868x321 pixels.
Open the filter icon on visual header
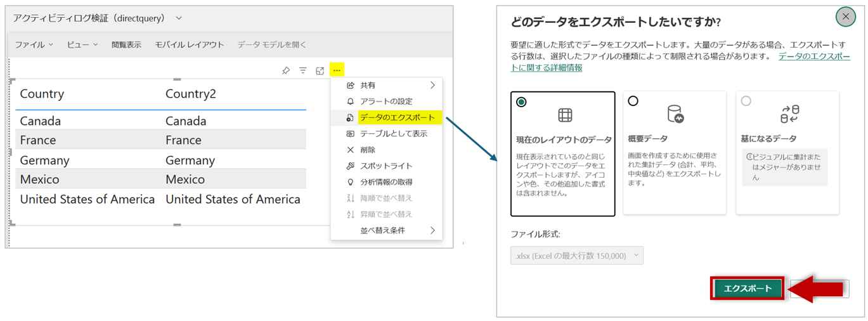tap(303, 70)
